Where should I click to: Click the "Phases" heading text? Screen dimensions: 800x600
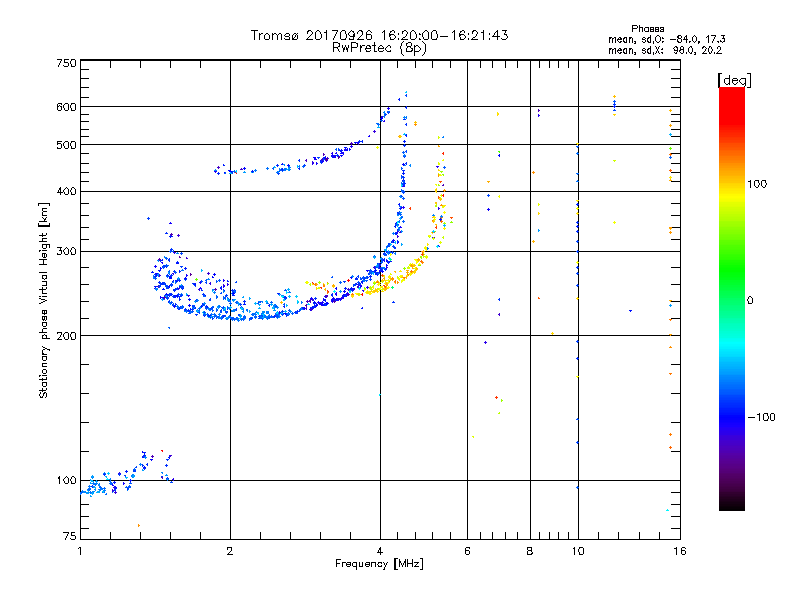click(647, 29)
